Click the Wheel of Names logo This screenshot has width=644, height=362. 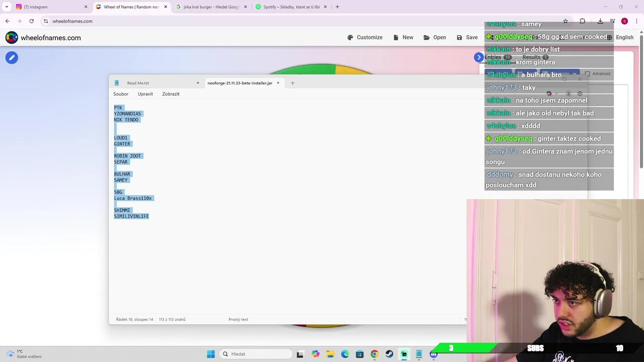(x=43, y=38)
